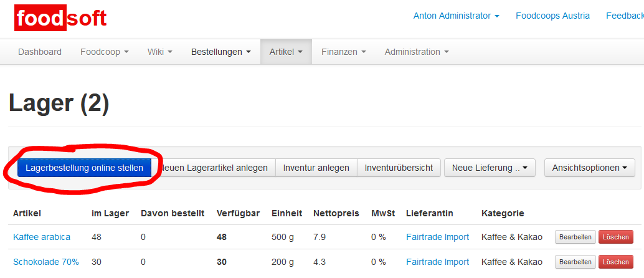Expand the Finanzen menu
Image resolution: width=644 pixels, height=278 pixels.
[343, 52]
